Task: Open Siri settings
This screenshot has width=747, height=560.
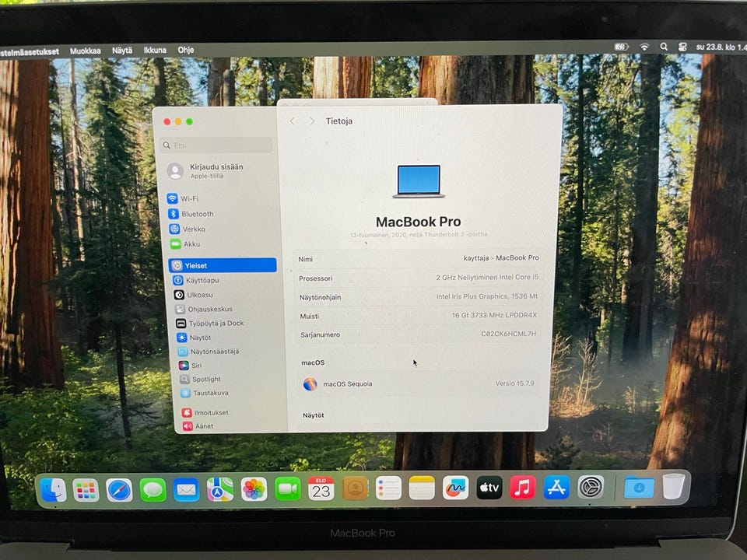Action: coord(191,366)
